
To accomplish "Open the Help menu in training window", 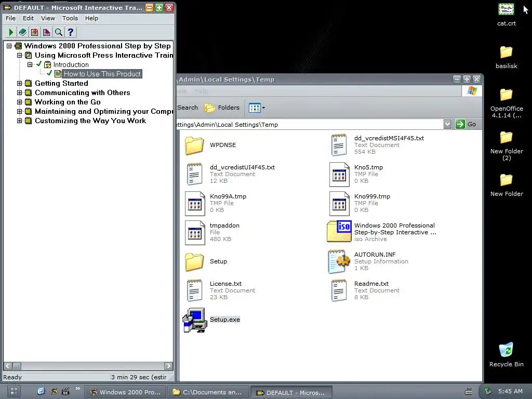I will (91, 18).
